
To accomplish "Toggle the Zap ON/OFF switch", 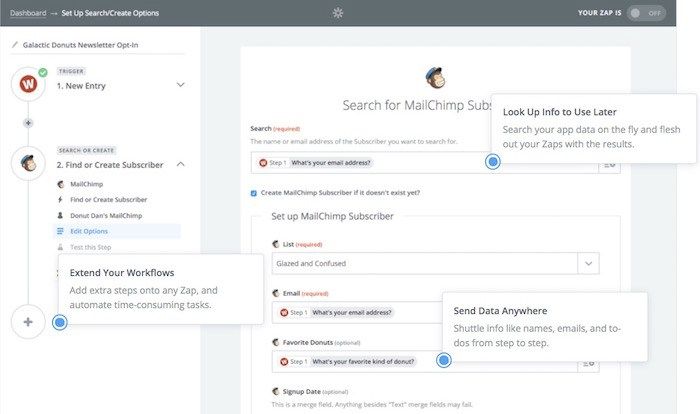I will 646,13.
